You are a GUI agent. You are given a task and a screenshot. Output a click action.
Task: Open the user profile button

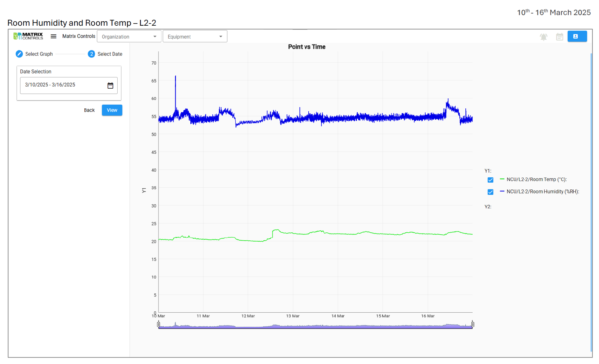pyautogui.click(x=577, y=37)
